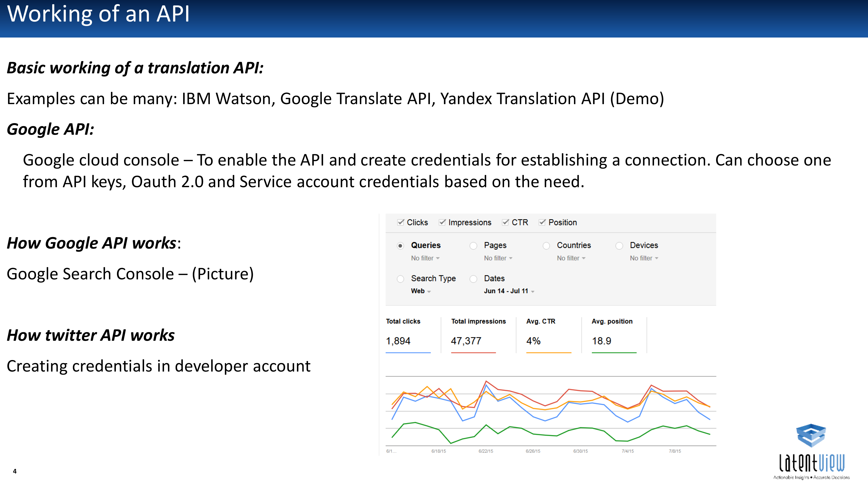Click the 6/26/15 chart axis date
Viewport: 868px width, 488px height.
pyautogui.click(x=533, y=451)
